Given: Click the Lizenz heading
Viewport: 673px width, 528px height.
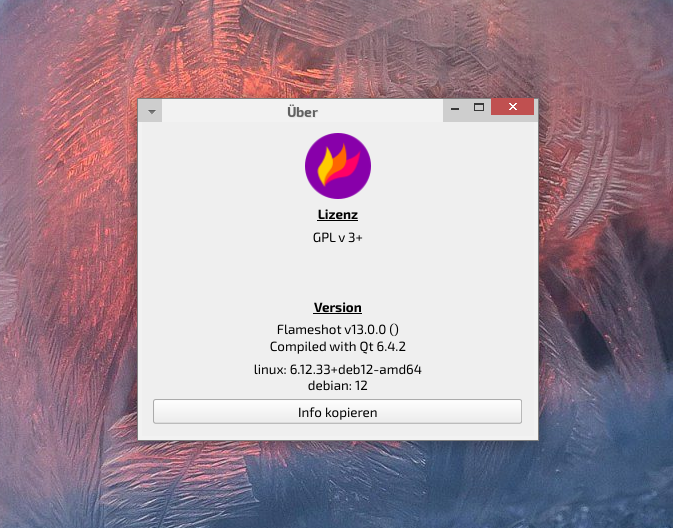Looking at the screenshot, I should click(338, 214).
